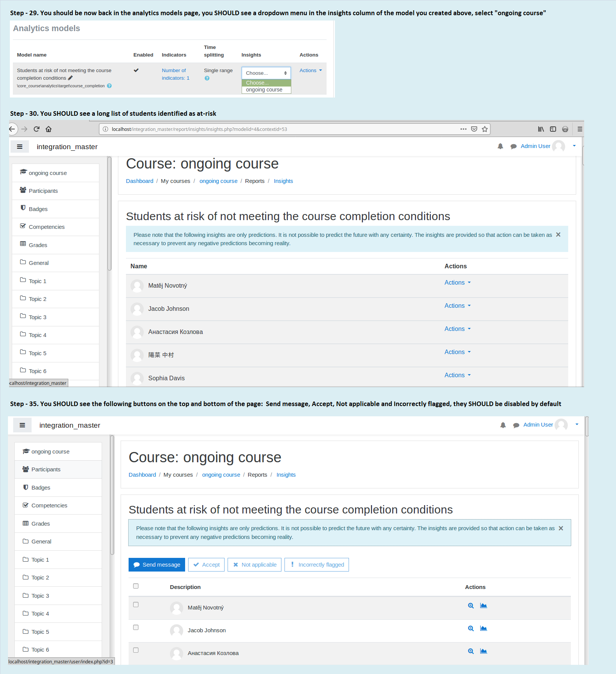Expand Admin User menu in upper page
This screenshot has width=616, height=674.
coord(574,146)
